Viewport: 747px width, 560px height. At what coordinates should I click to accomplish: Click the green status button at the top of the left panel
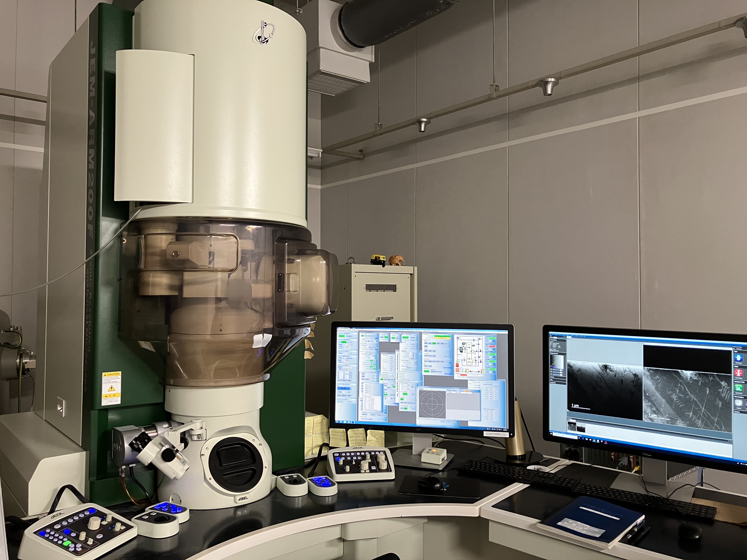click(x=342, y=336)
